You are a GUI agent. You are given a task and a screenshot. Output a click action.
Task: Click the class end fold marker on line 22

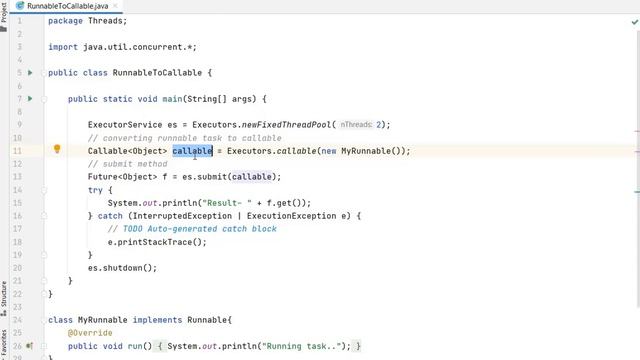click(x=44, y=294)
